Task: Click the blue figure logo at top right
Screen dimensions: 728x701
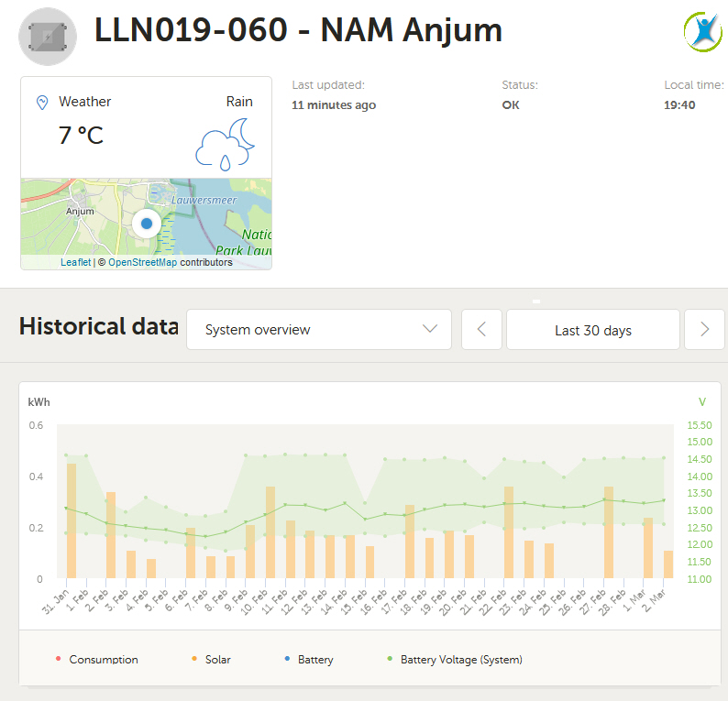Action: point(703,31)
